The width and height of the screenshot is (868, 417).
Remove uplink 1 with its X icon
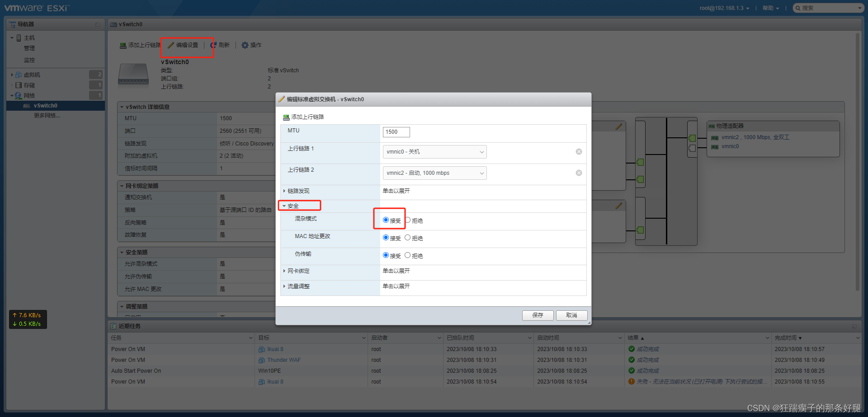pos(579,152)
